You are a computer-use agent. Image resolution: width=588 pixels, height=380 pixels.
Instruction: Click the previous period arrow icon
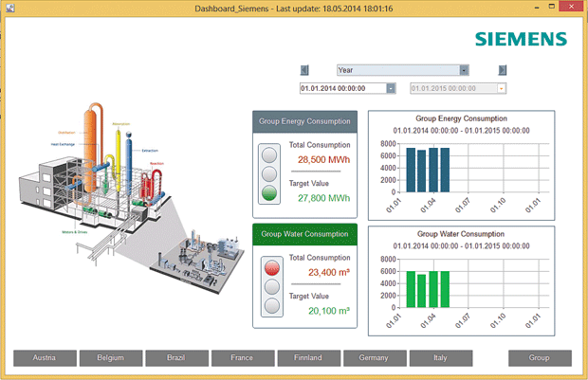click(304, 70)
